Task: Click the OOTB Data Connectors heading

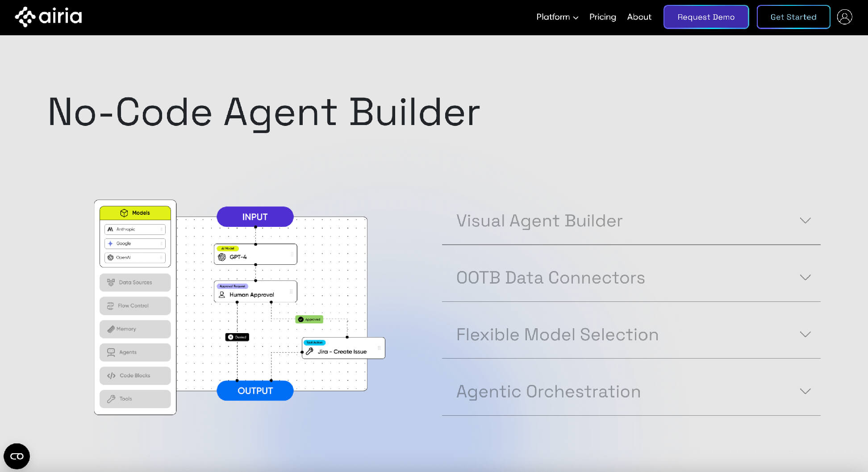Action: (x=551, y=277)
